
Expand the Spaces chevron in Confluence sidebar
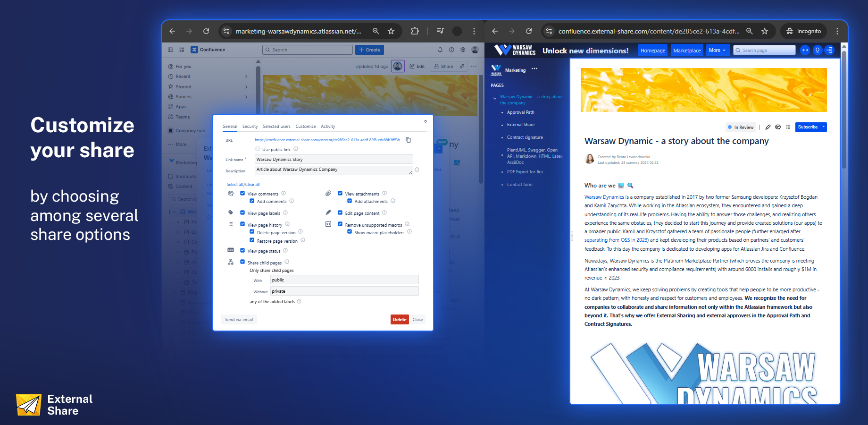[246, 97]
